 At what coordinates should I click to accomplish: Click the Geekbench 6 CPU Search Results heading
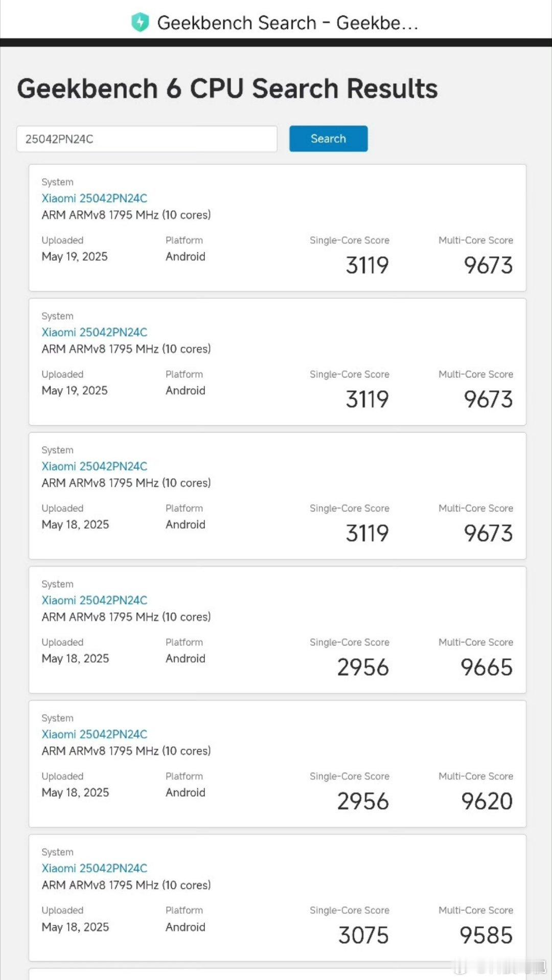(x=227, y=88)
